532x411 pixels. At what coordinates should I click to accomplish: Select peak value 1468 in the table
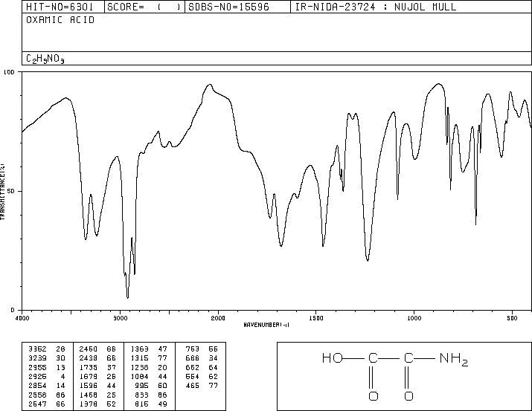89,395
